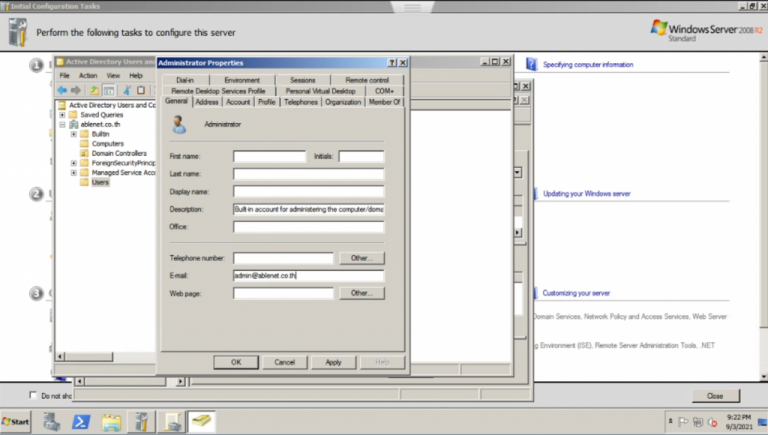Expand the Builtin container
The height and width of the screenshot is (435, 768).
[x=73, y=134]
